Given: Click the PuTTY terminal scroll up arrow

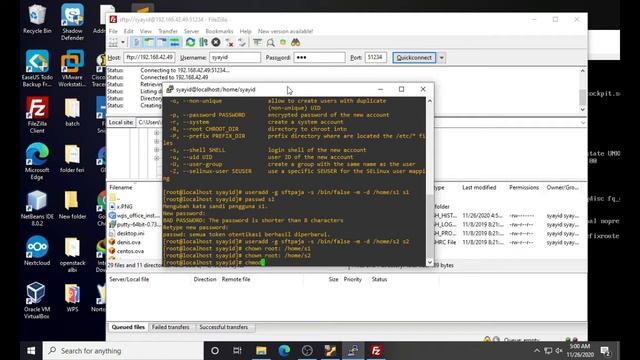Looking at the screenshot, I should click(429, 101).
